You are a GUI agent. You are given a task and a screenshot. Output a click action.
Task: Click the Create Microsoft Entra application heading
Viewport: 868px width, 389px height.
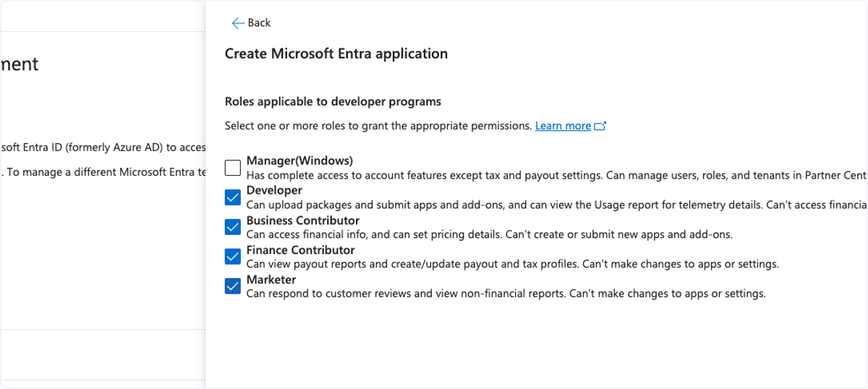(x=336, y=54)
